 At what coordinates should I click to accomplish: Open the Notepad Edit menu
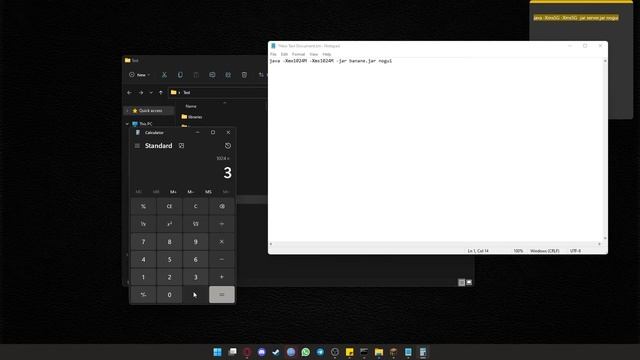coord(284,54)
